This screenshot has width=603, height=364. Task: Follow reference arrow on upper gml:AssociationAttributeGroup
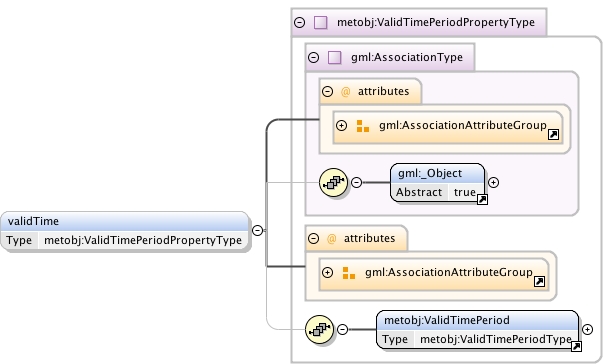(553, 135)
